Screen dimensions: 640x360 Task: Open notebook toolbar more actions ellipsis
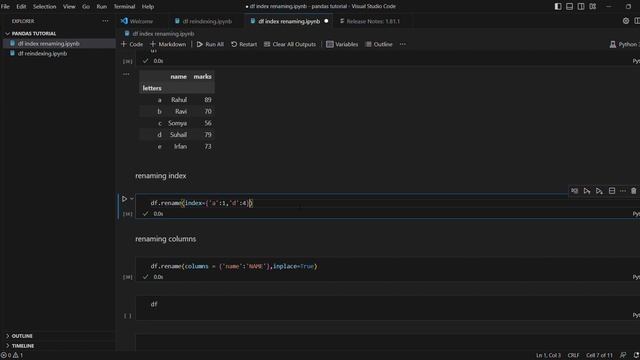403,44
